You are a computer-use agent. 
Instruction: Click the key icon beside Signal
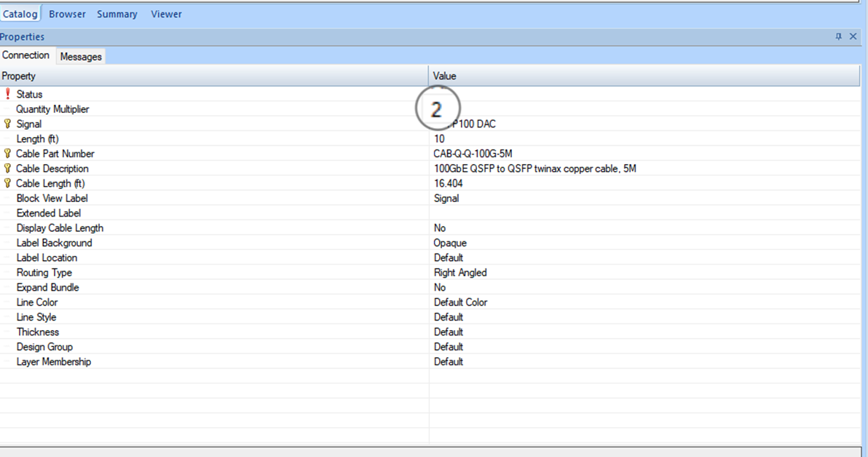pyautogui.click(x=8, y=124)
